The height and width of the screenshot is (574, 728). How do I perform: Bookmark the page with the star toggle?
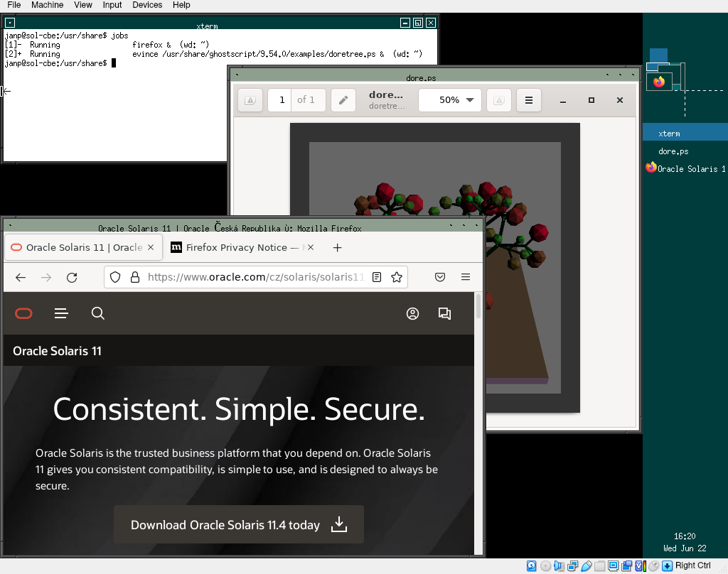(396, 277)
